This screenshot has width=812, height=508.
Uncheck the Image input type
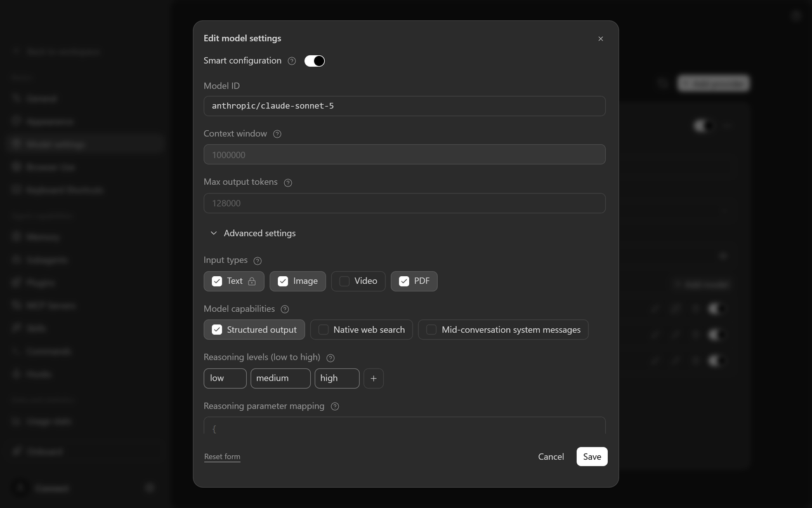[x=298, y=281]
